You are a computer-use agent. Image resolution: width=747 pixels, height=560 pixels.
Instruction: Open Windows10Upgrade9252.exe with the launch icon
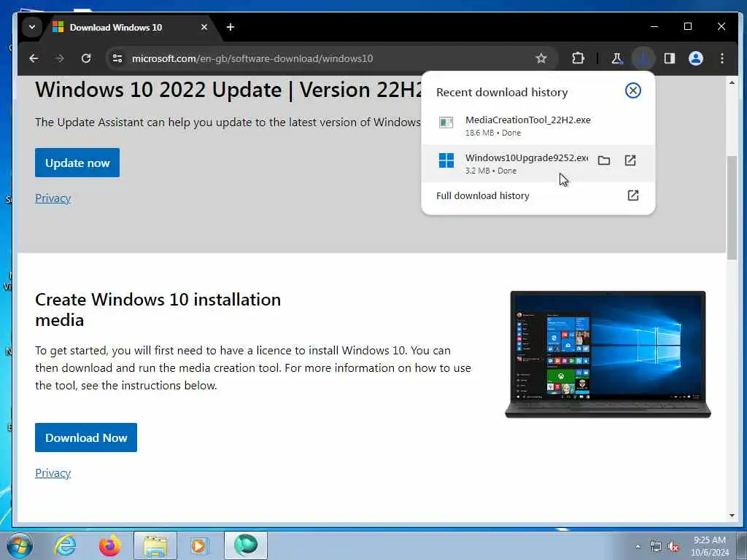click(x=630, y=160)
